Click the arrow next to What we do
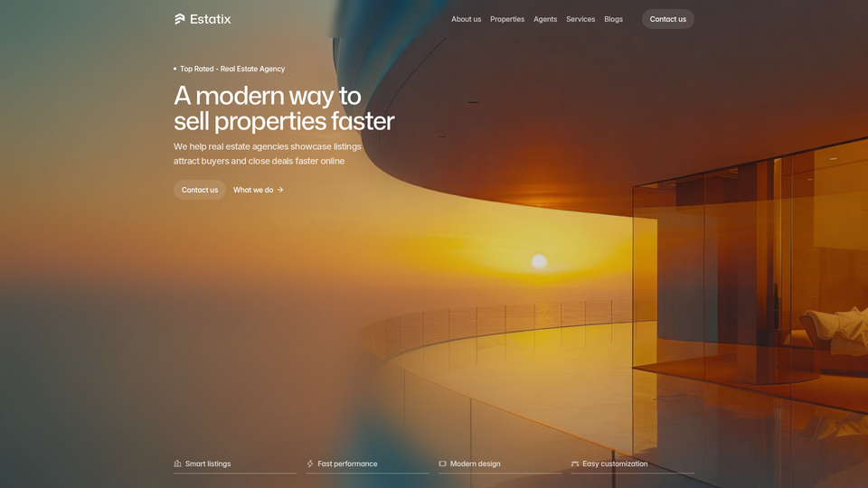Image resolution: width=868 pixels, height=488 pixels. click(x=280, y=190)
